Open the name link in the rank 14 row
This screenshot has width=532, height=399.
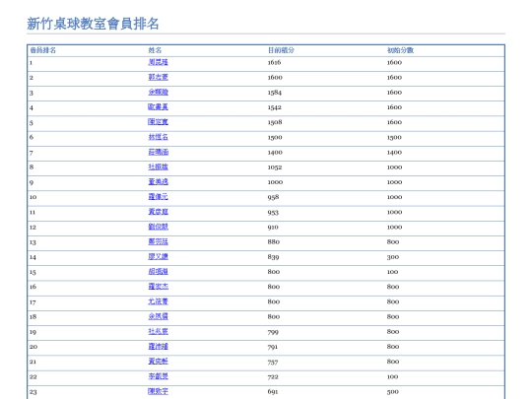158,256
